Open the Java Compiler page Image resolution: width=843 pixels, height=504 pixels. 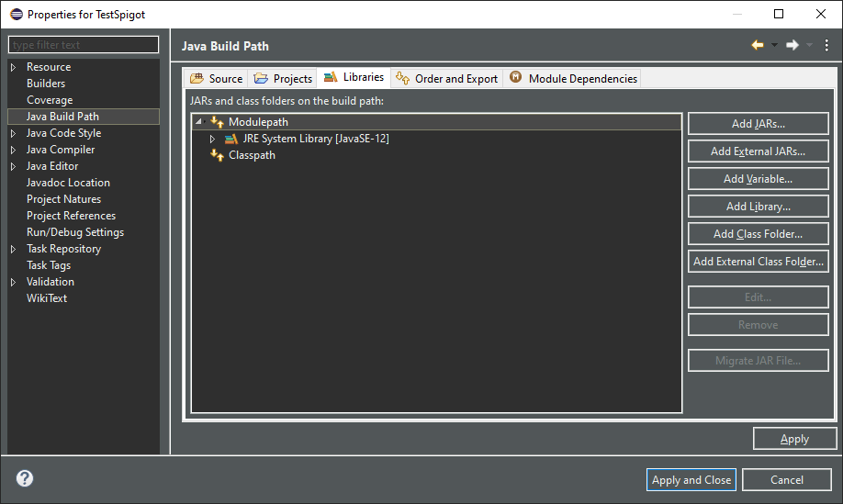tap(61, 150)
